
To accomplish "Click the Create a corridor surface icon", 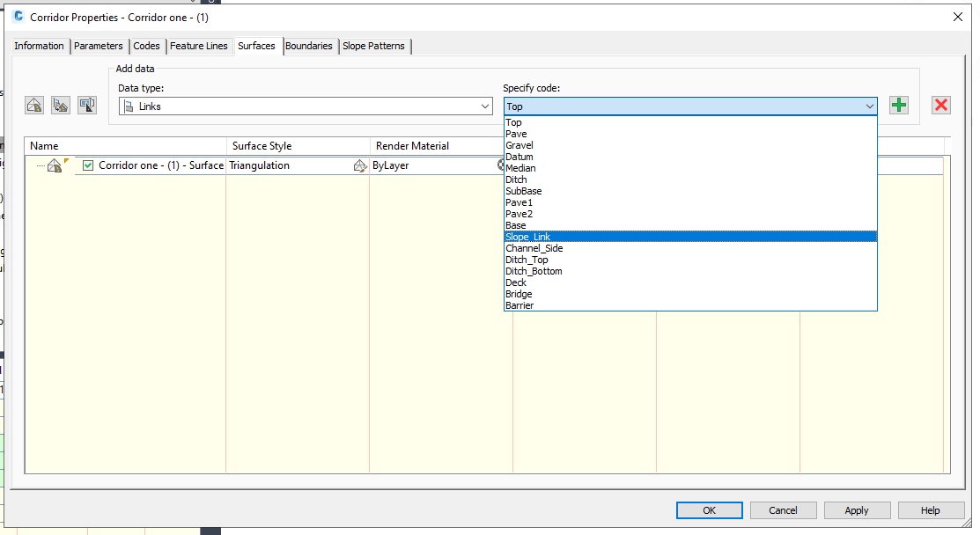I will pos(33,105).
